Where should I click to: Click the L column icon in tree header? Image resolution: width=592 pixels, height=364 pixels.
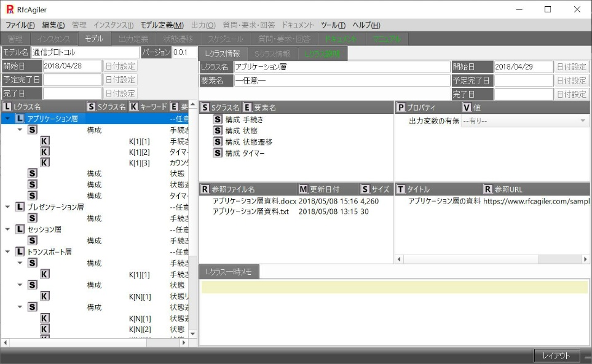7,107
